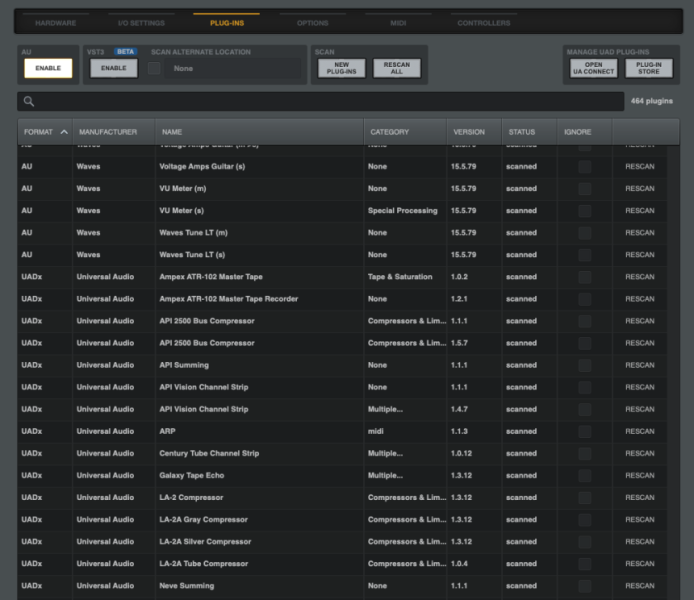This screenshot has height=600, width=694.
Task: Scan for New Plug-Ins
Action: [x=342, y=68]
